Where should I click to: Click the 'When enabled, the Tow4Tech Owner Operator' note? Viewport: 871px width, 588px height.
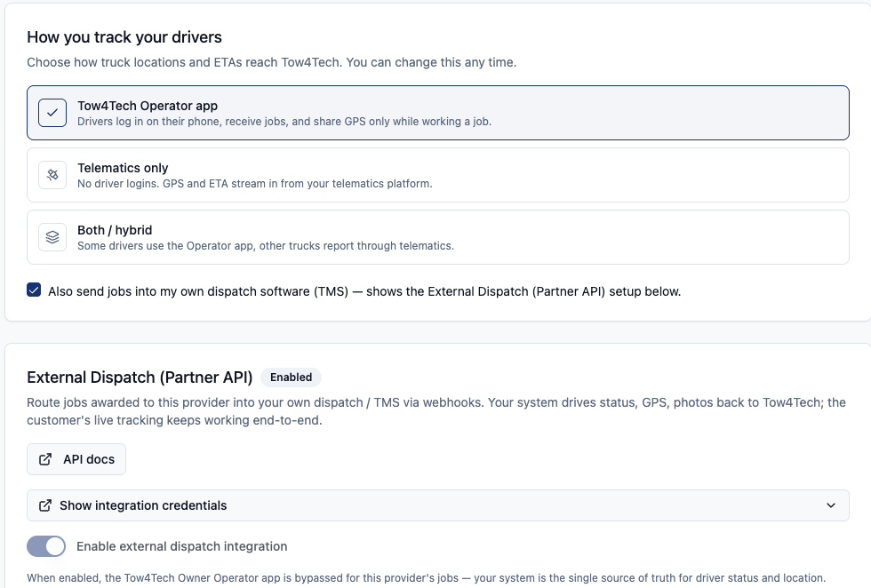point(426,578)
